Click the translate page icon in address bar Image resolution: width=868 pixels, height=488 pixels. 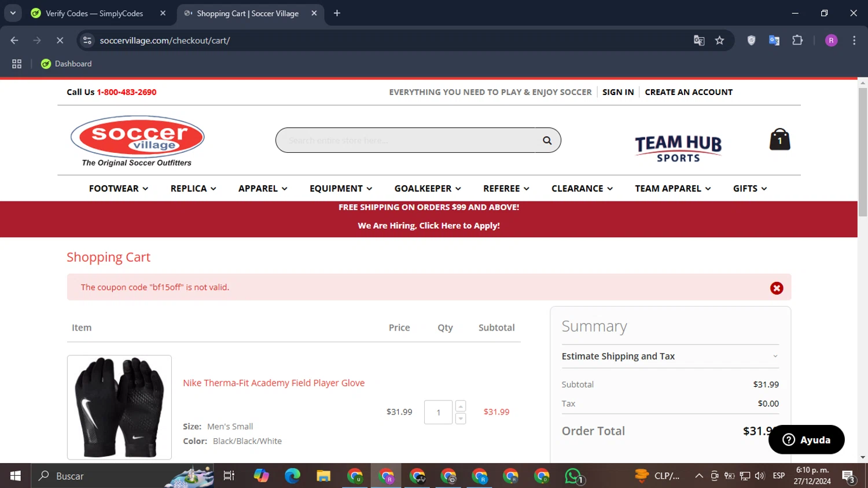coord(699,41)
